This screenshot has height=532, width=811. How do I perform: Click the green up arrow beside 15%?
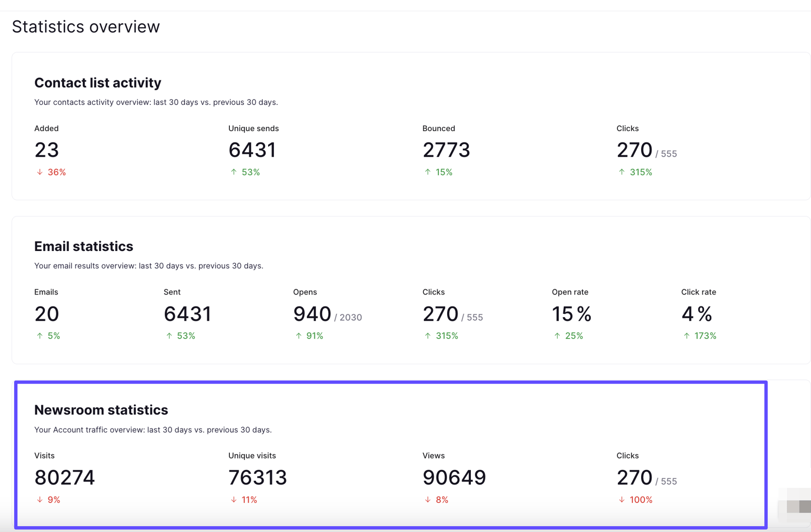tap(428, 172)
